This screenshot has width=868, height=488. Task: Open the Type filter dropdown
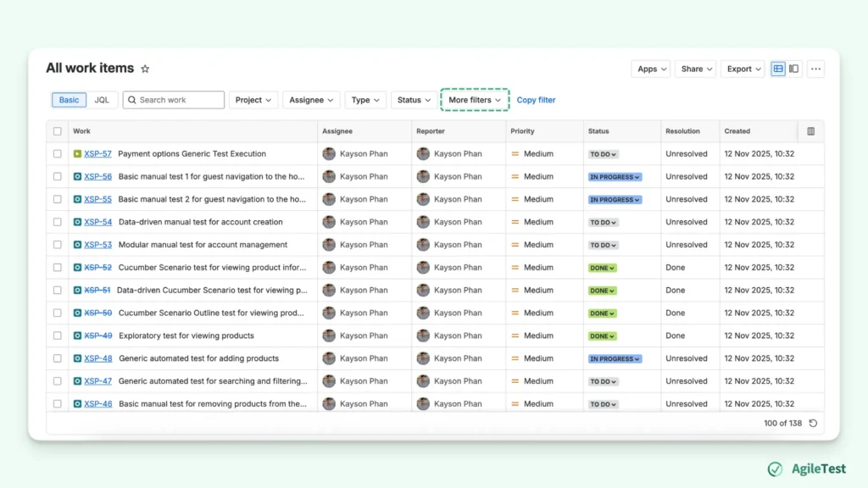(x=365, y=100)
